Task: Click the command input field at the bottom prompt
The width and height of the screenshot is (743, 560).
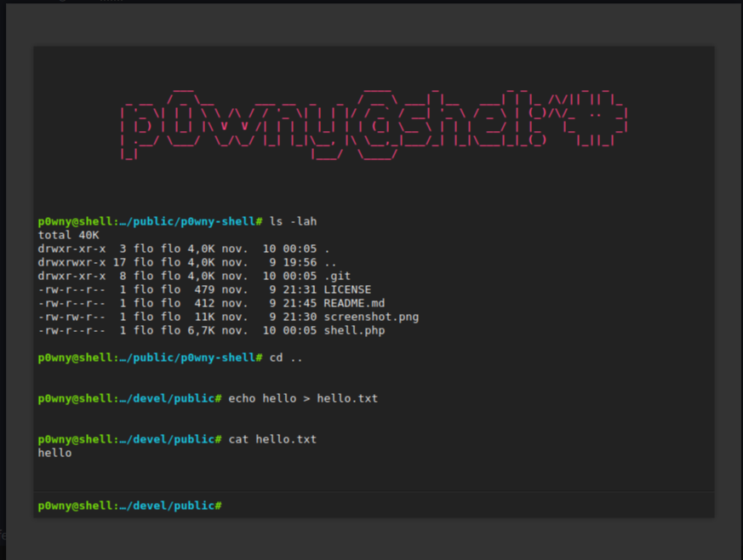Action: click(x=466, y=506)
